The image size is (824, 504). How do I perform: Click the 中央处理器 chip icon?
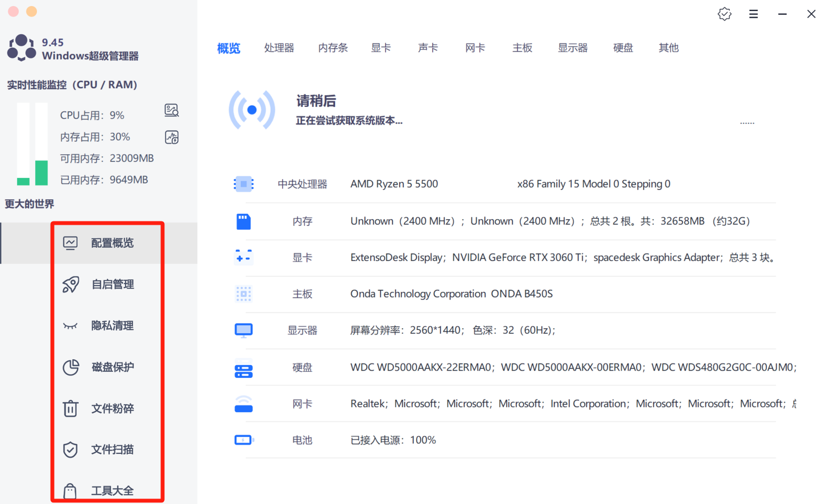point(243,184)
